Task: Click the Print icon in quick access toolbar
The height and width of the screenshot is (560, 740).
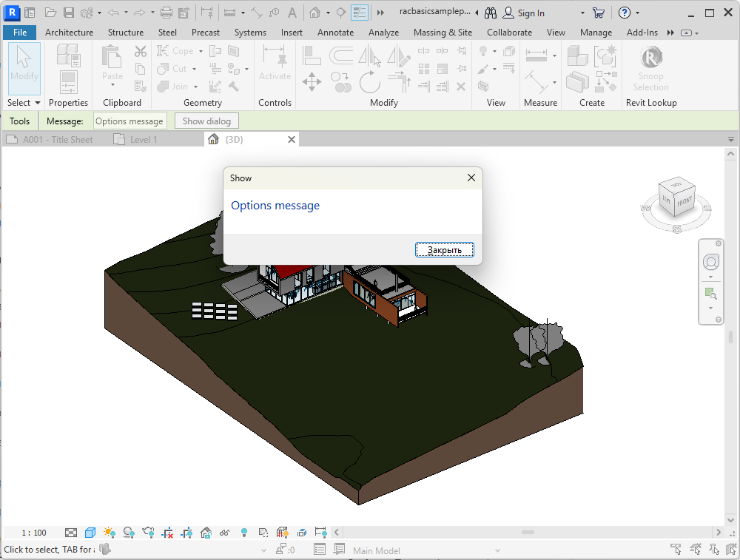Action: coord(166,13)
